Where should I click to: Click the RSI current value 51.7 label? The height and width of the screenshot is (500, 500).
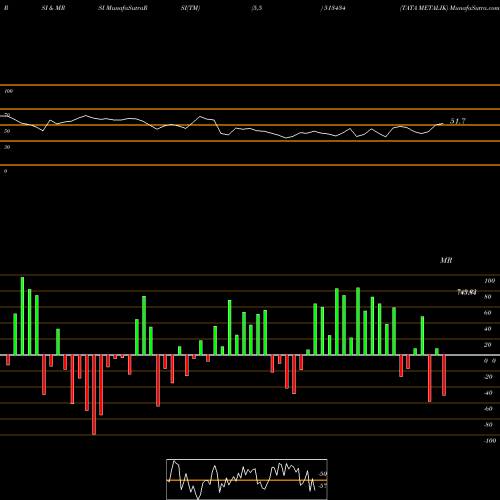click(x=458, y=121)
